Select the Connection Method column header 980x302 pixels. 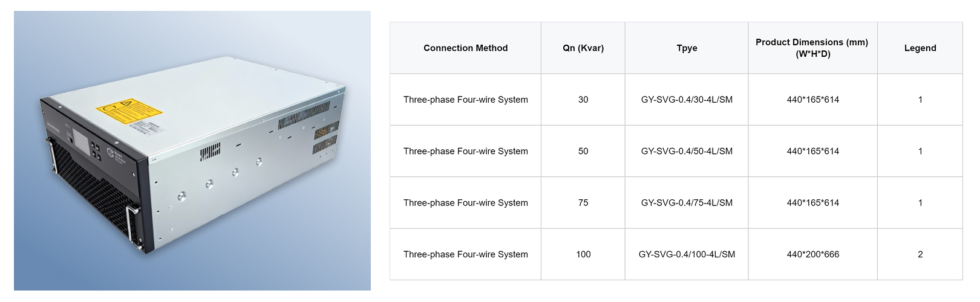465,48
